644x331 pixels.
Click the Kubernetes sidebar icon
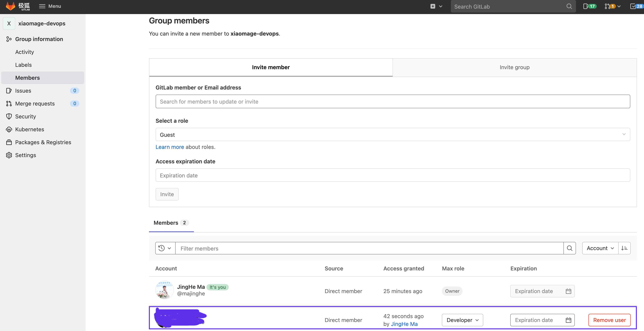9,129
